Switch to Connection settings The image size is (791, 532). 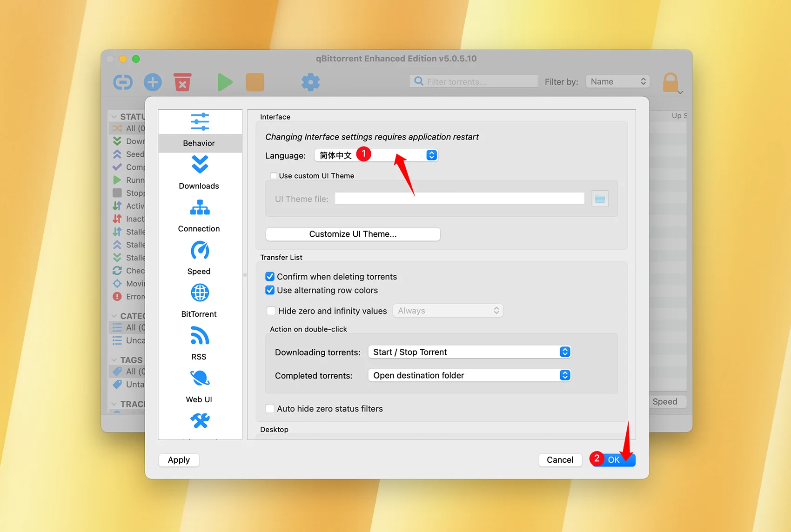pos(200,216)
